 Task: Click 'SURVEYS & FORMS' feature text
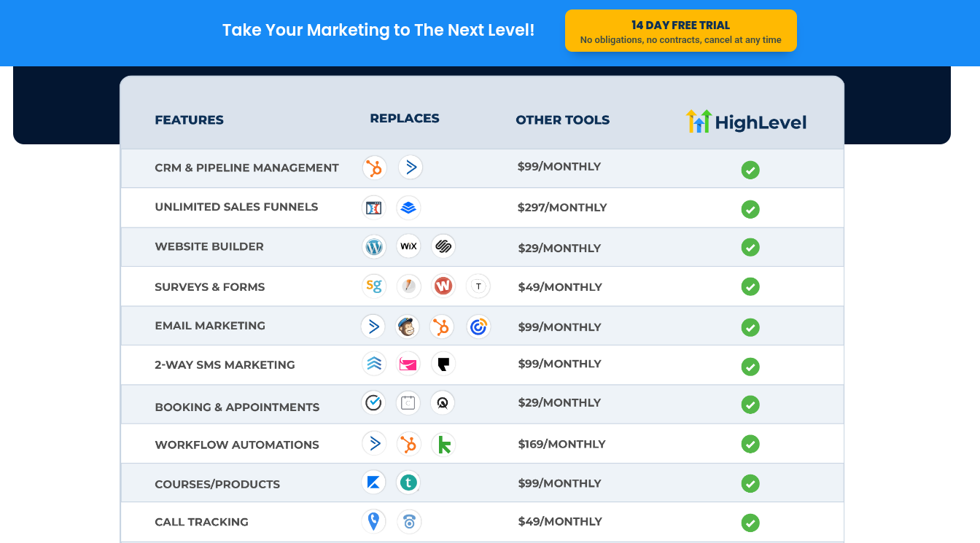tap(210, 287)
